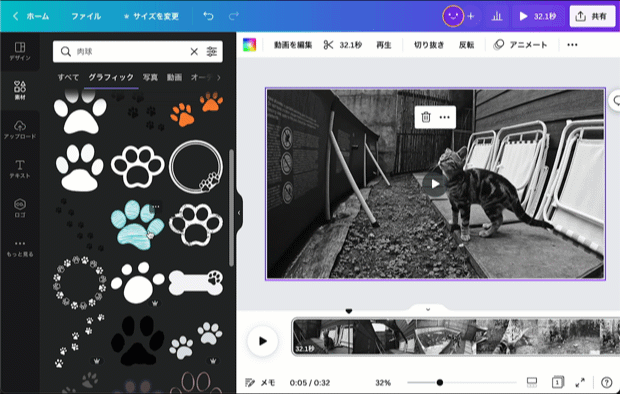Open the テキスト panel
The height and width of the screenshot is (394, 620).
coord(20,169)
